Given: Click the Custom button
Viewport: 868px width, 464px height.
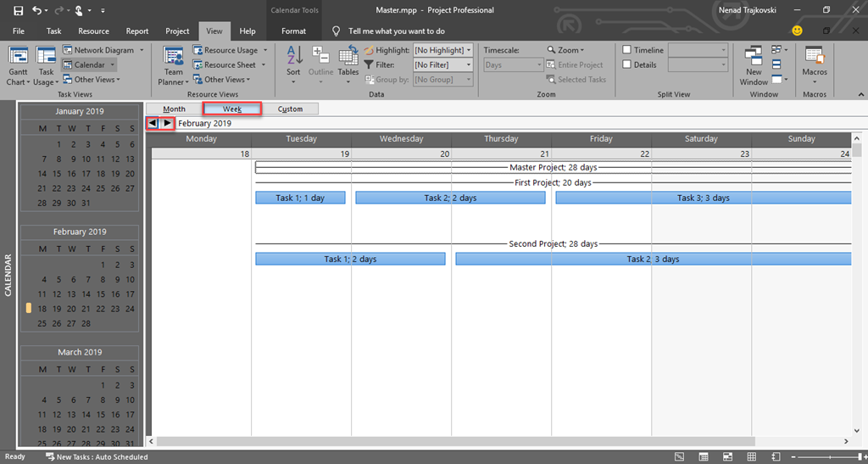Looking at the screenshot, I should (x=290, y=109).
